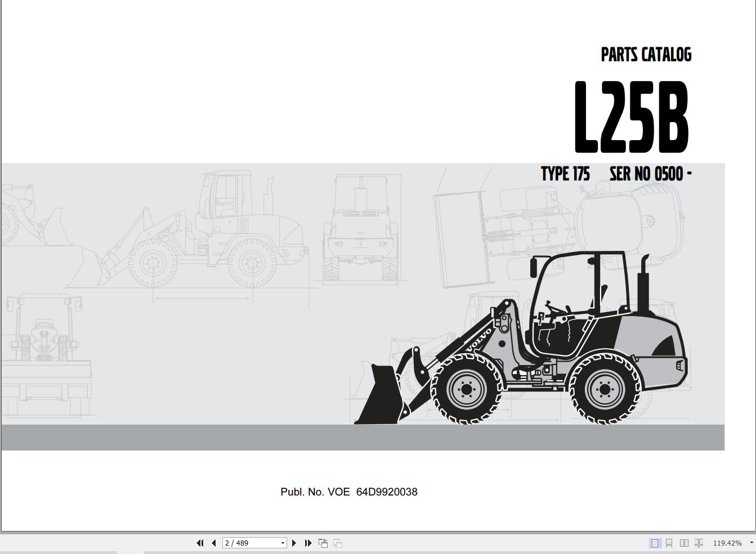Image resolution: width=756 pixels, height=554 pixels.
Task: Toggle two-page continuous scrolling mode
Action: tap(699, 543)
